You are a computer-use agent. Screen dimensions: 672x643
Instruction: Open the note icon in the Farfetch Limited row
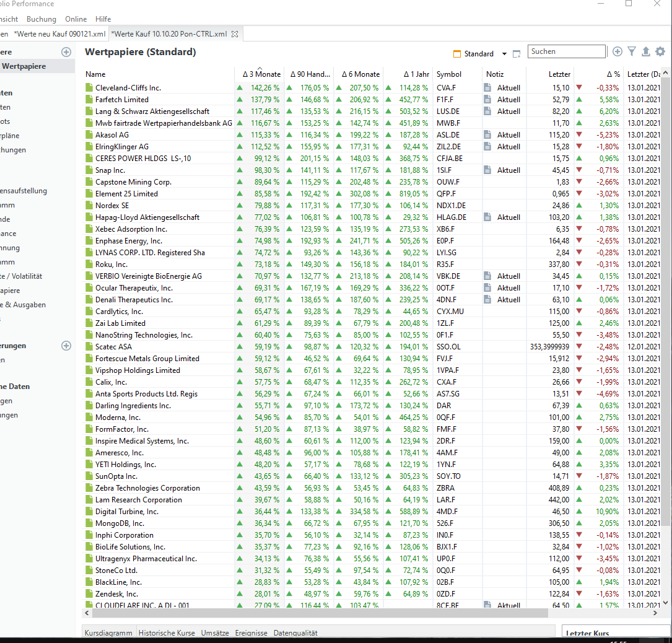(487, 100)
